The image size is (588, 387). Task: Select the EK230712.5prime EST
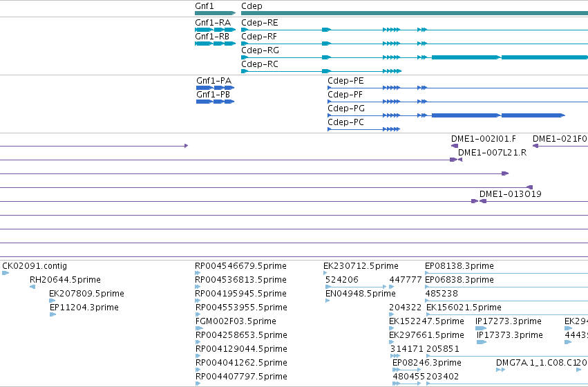point(361,266)
